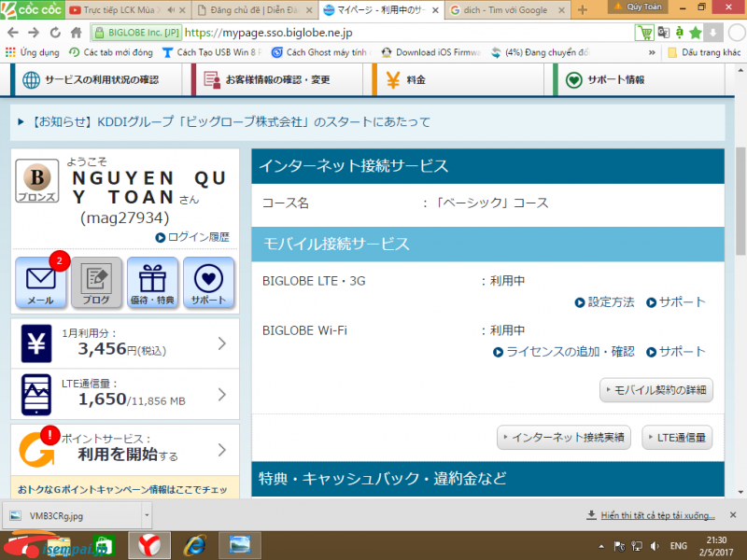This screenshot has width=747, height=560.
Task: Click the green shopping cart icon in address bar
Action: [644, 33]
